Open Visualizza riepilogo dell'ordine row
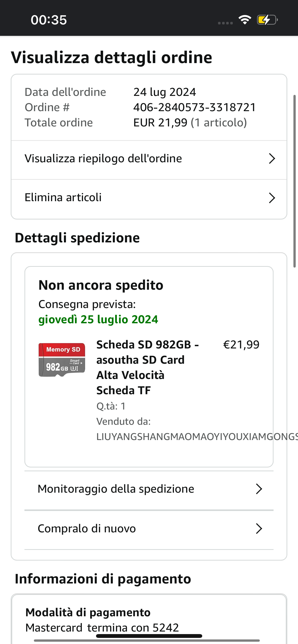The height and width of the screenshot is (644, 298). point(103,158)
